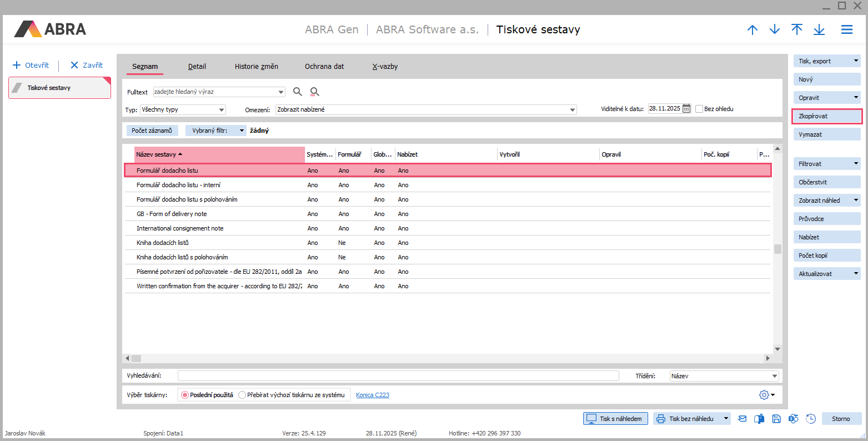Open the calendar picker for Viditelné k datu
The image size is (868, 441).
[x=686, y=109]
